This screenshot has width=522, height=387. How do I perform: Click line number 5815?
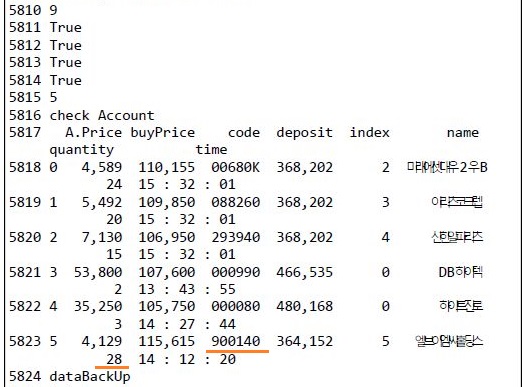click(25, 97)
